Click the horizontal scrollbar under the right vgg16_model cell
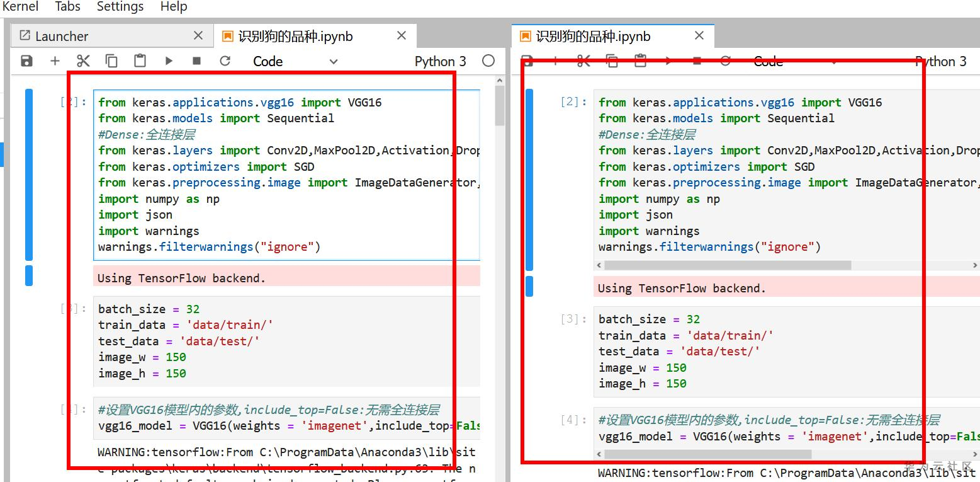 [x=708, y=454]
